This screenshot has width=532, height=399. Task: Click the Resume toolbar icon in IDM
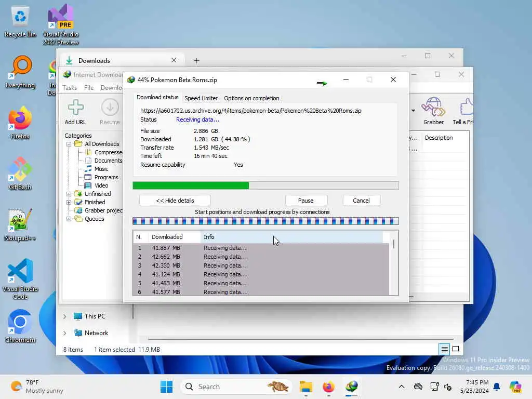(x=110, y=112)
